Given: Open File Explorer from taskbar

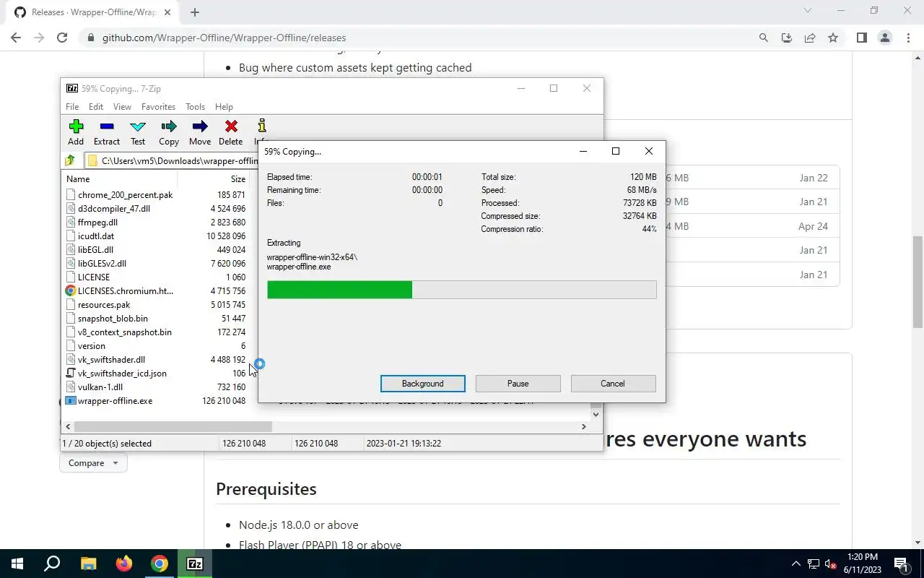Looking at the screenshot, I should tap(88, 564).
